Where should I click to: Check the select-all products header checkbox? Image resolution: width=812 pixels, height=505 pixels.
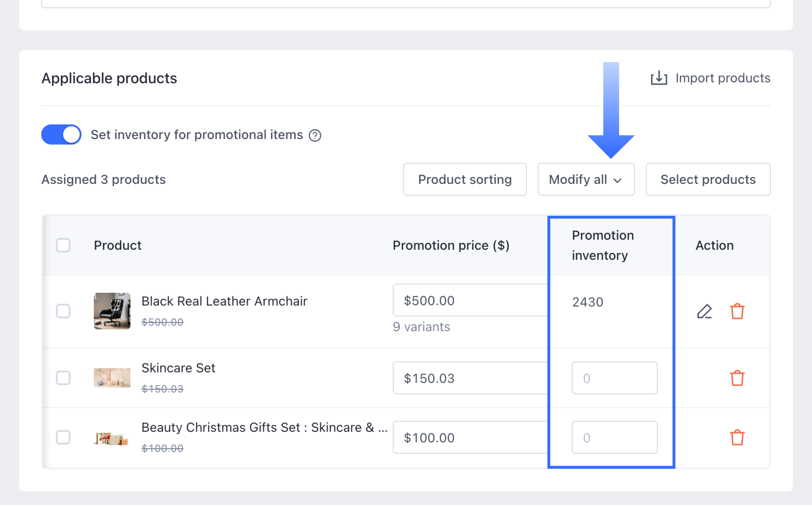(x=63, y=245)
